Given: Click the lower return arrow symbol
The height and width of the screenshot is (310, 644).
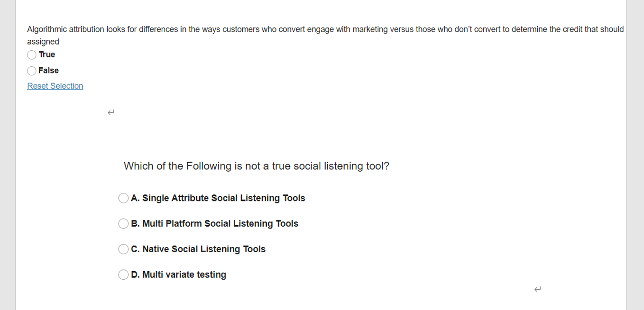Looking at the screenshot, I should 536,288.
